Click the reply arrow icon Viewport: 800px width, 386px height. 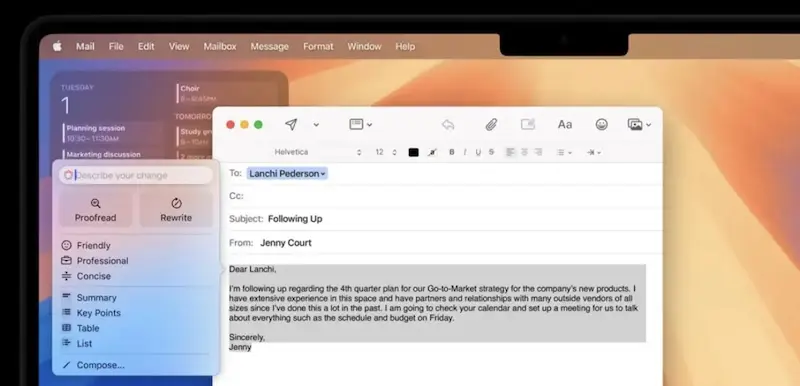[448, 124]
